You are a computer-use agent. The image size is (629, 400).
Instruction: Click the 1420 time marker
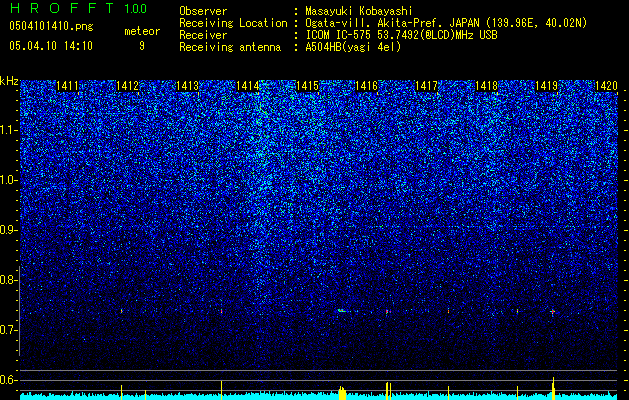coord(606,86)
